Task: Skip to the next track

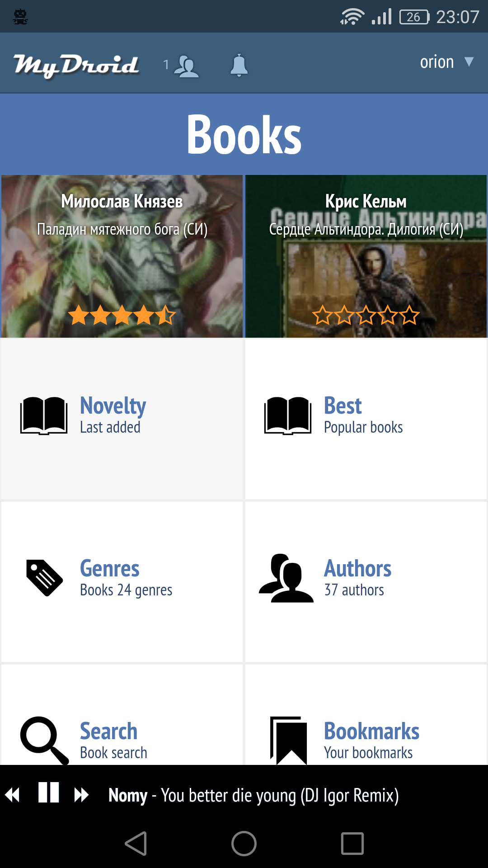Action: [81, 795]
